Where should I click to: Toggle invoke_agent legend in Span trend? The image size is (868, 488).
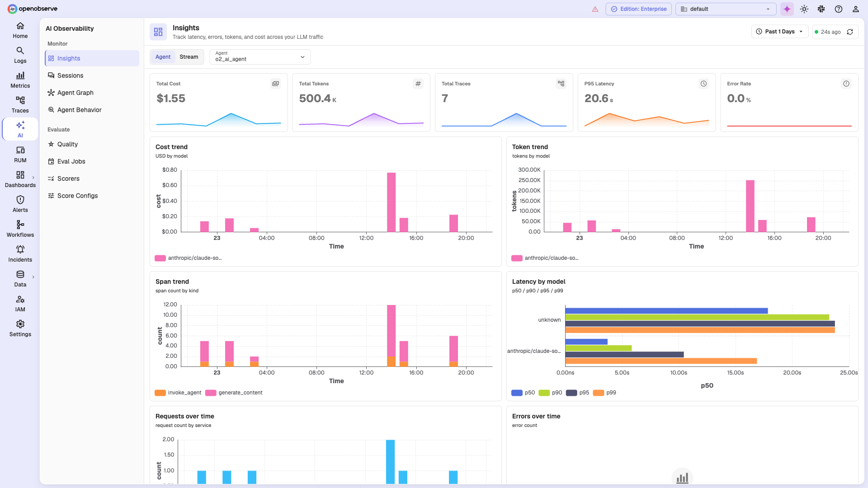[178, 393]
